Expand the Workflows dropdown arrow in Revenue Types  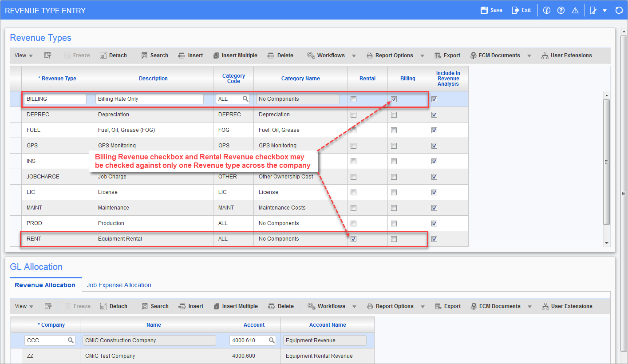pyautogui.click(x=354, y=56)
